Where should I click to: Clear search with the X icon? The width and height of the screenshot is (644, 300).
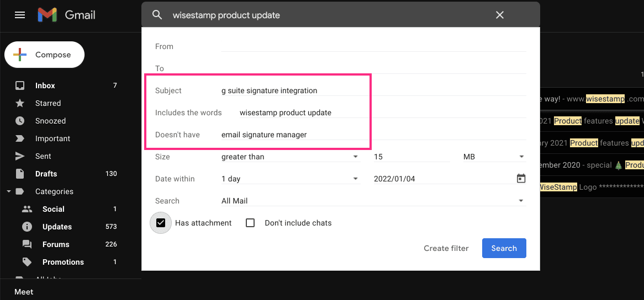(x=500, y=15)
